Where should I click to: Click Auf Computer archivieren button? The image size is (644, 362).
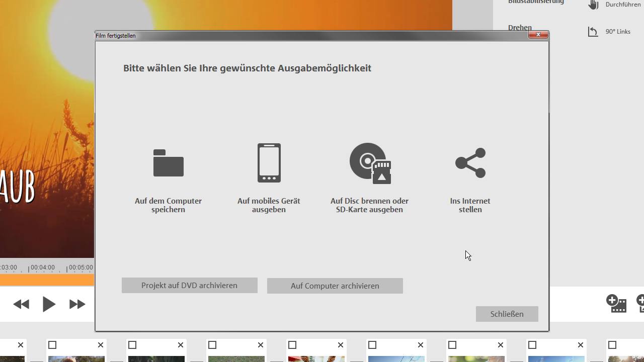[x=335, y=286]
